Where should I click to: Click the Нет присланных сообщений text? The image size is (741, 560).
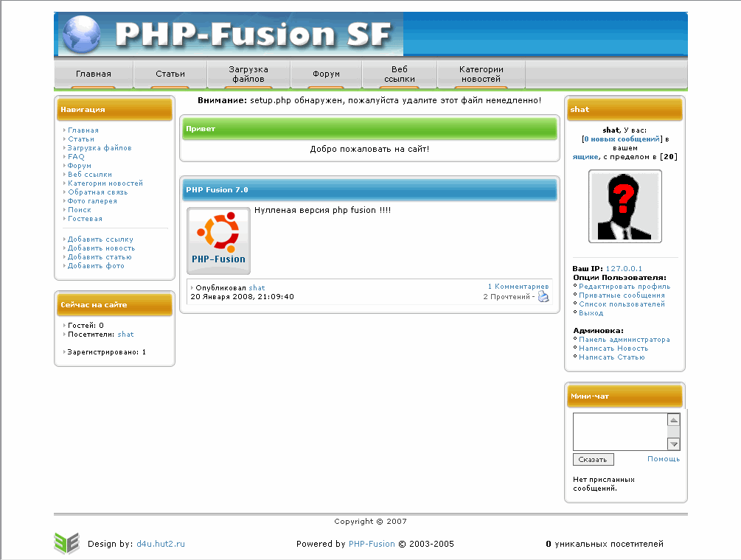click(604, 484)
